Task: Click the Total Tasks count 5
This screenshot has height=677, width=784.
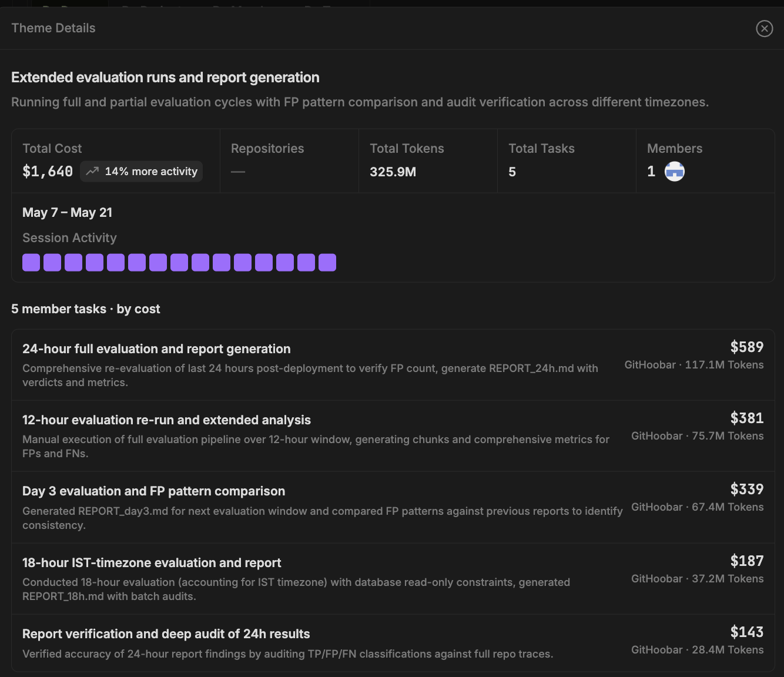Action: coord(512,172)
